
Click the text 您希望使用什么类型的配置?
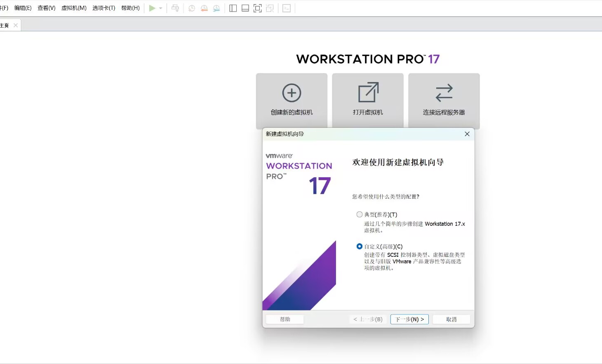(386, 197)
